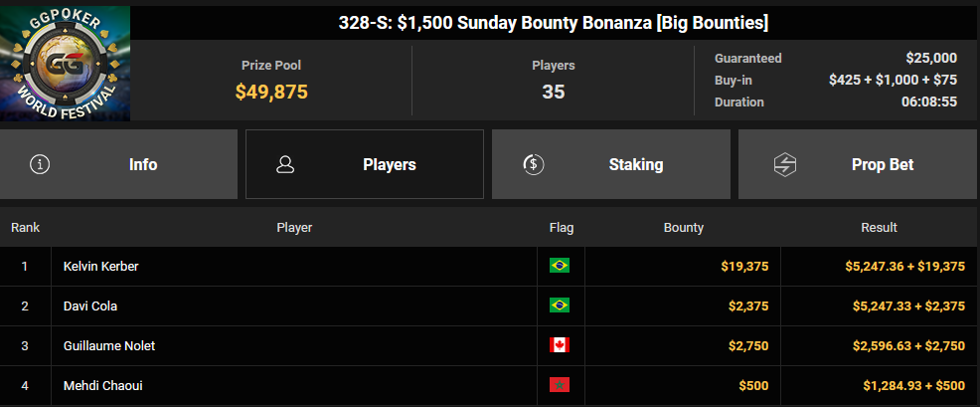Click the Staking dollar coin icon
Image resolution: width=980 pixels, height=407 pixels.
533,164
